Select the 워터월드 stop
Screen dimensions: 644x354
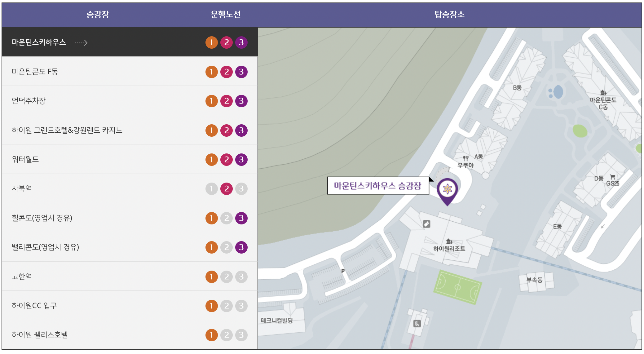click(130, 159)
